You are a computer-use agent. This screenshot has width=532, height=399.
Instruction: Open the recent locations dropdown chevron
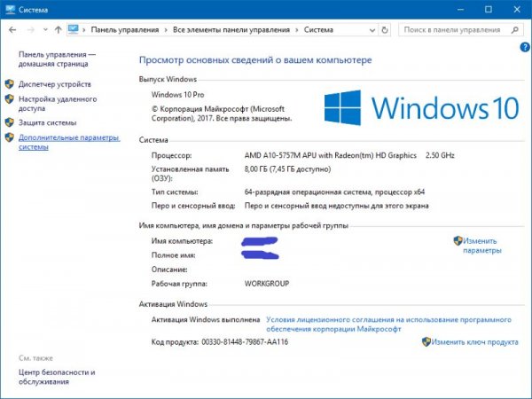[x=45, y=30]
